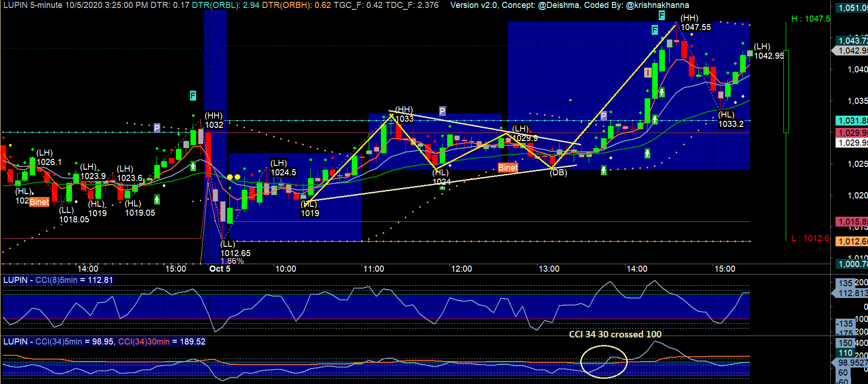
Task: Click the F marker above the 1032 HH
Action: (x=193, y=95)
